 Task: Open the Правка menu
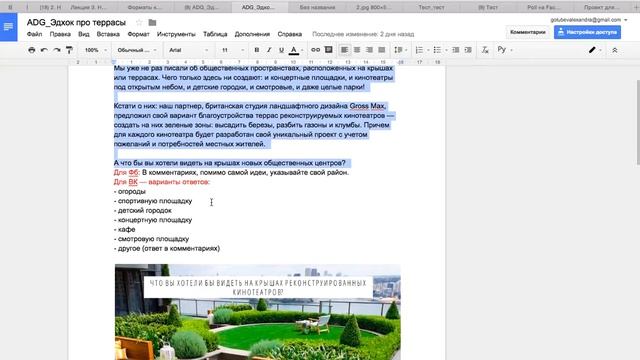(x=60, y=34)
